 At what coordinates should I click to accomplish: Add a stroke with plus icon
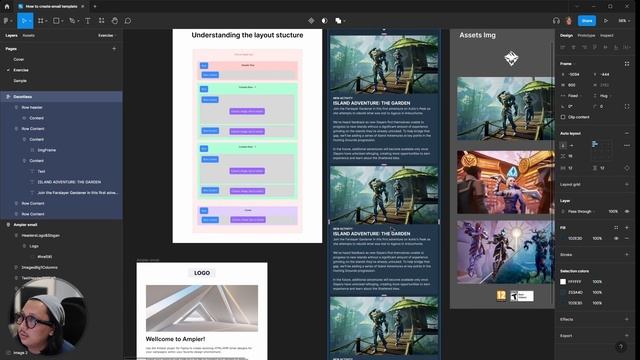[627, 255]
